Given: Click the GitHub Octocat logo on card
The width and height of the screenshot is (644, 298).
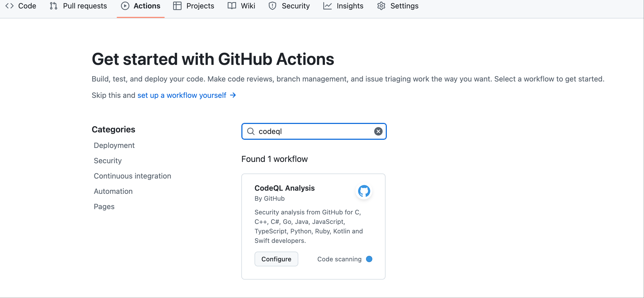Looking at the screenshot, I should pos(364,191).
